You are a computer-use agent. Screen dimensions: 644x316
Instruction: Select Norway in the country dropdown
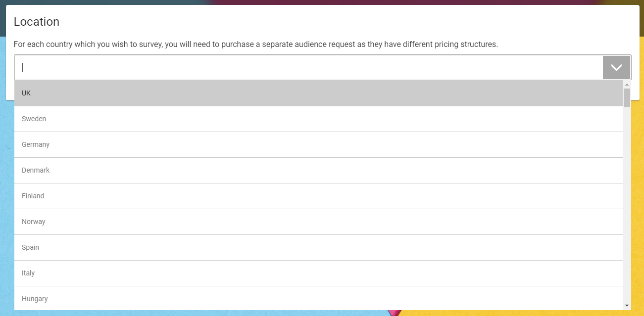point(318,222)
